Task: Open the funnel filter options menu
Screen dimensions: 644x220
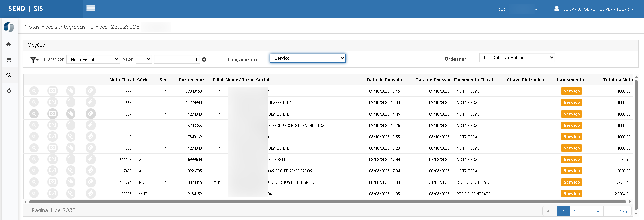Action: [34, 60]
